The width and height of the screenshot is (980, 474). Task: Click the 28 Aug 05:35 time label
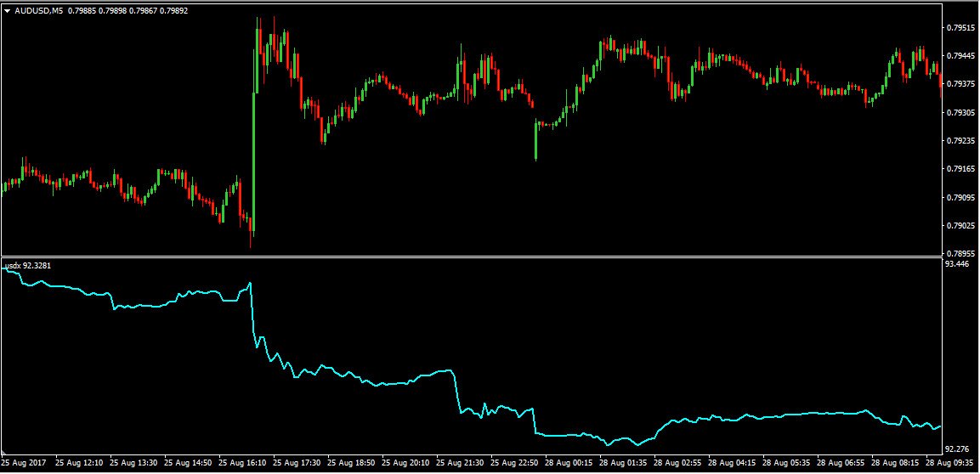tap(785, 464)
